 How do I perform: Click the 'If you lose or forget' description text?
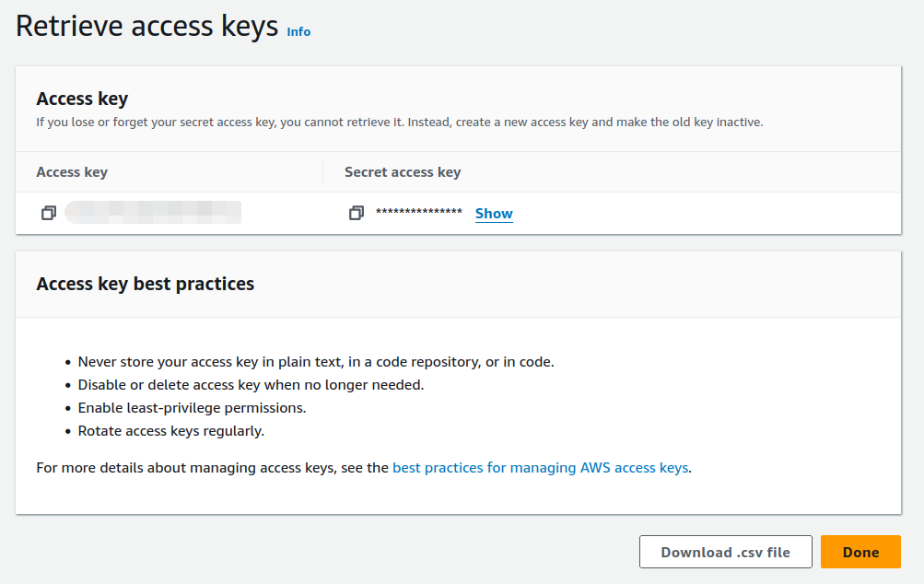(x=400, y=122)
